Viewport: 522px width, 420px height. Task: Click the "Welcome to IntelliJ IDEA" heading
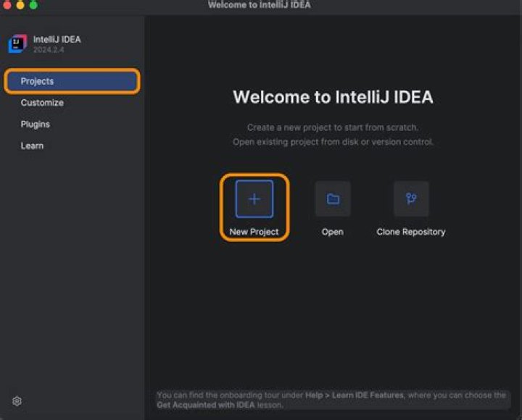pyautogui.click(x=333, y=98)
